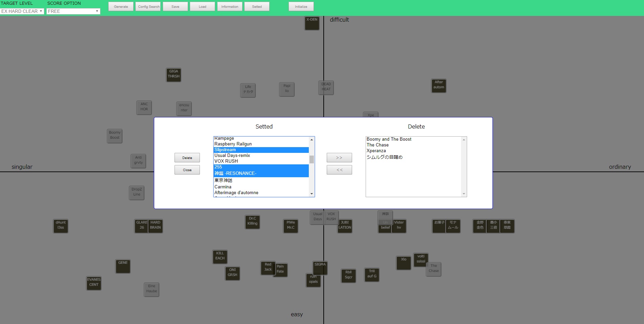Select the GIGA THRSH song tile

tap(174, 75)
